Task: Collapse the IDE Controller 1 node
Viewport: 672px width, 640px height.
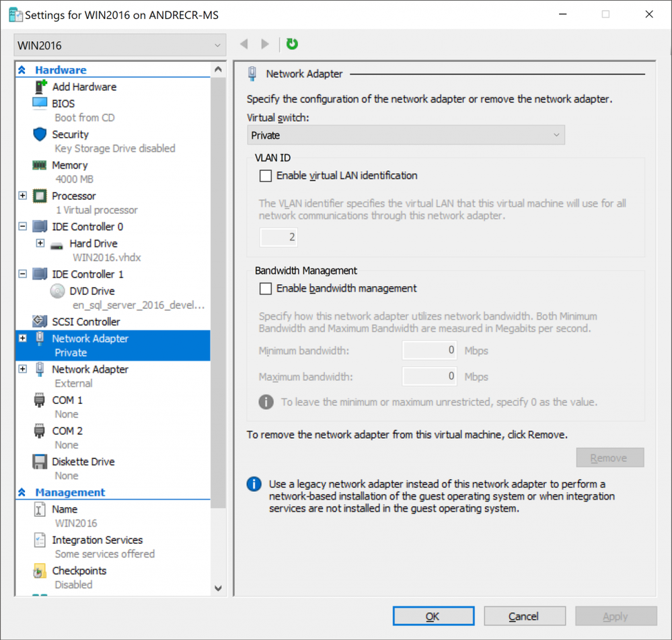Action: click(23, 274)
